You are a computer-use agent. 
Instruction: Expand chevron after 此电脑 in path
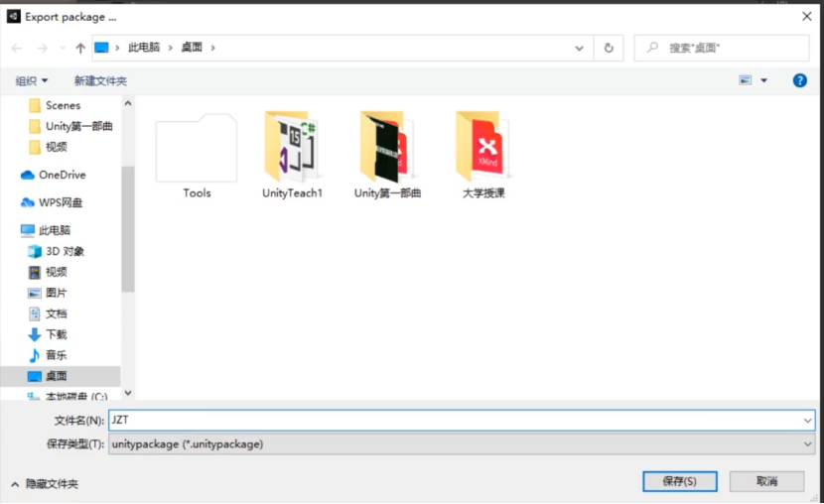[171, 48]
